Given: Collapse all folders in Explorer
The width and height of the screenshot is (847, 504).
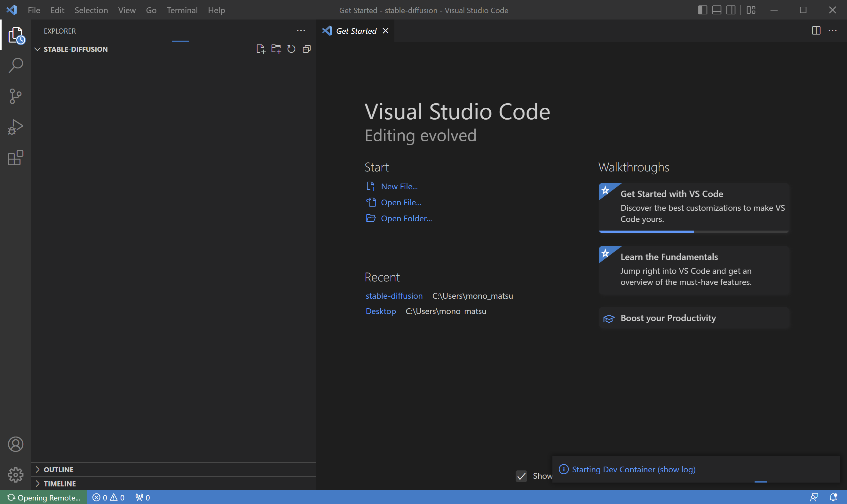Looking at the screenshot, I should tap(307, 49).
